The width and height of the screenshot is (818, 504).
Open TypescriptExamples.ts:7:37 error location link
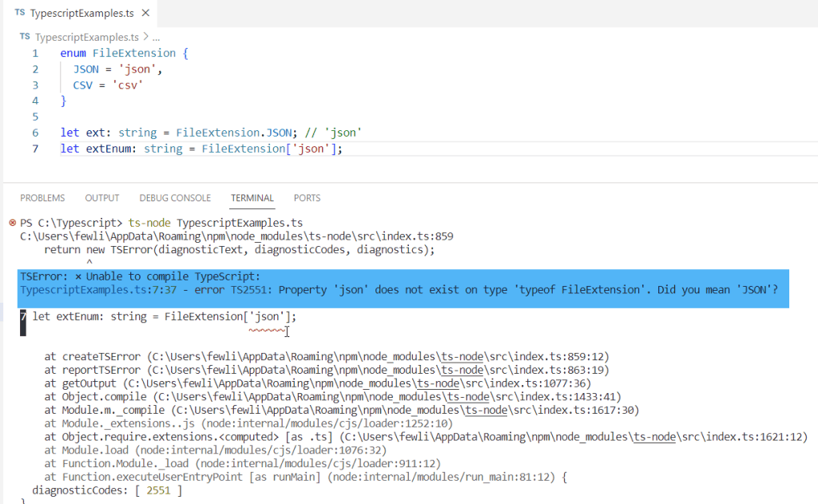pyautogui.click(x=98, y=290)
